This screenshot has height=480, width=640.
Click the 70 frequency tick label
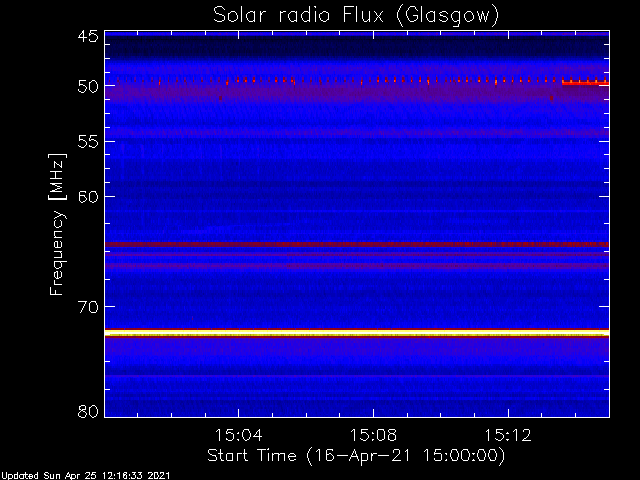coord(88,307)
